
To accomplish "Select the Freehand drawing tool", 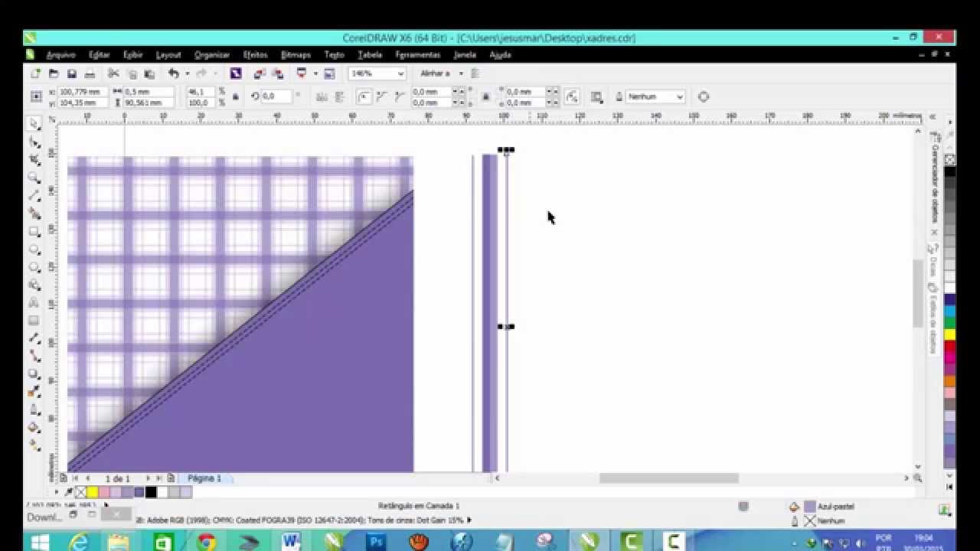I will coord(34,196).
